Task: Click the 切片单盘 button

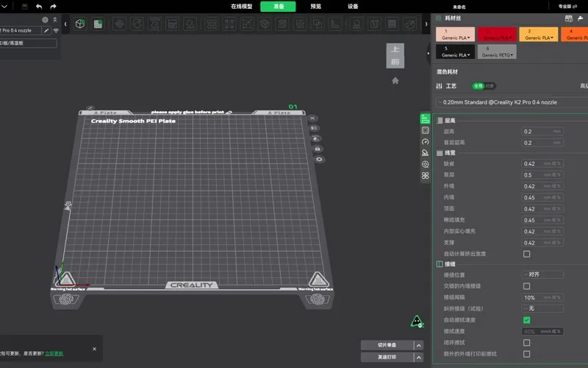Action: click(x=387, y=345)
